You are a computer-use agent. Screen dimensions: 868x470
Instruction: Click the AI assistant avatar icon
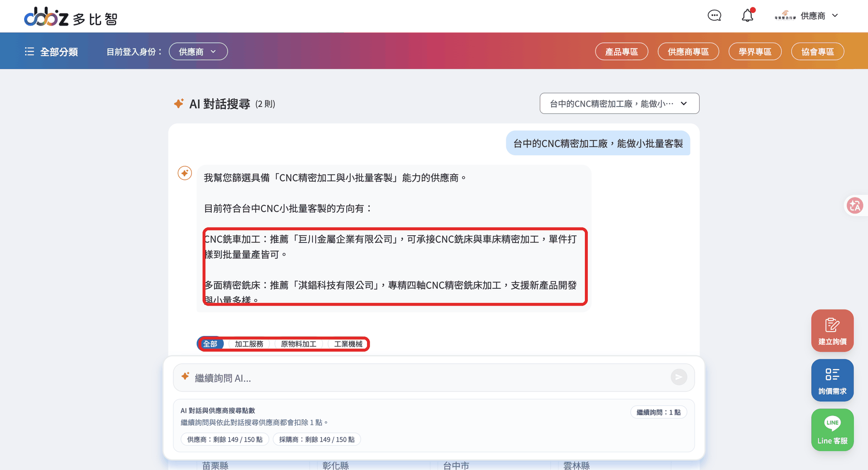tap(185, 173)
